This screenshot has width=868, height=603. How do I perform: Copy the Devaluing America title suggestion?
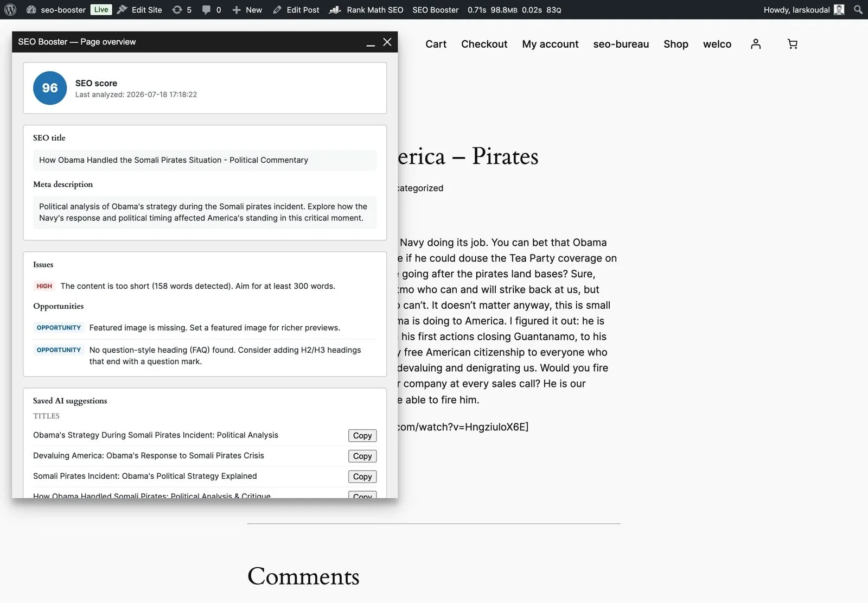point(362,456)
